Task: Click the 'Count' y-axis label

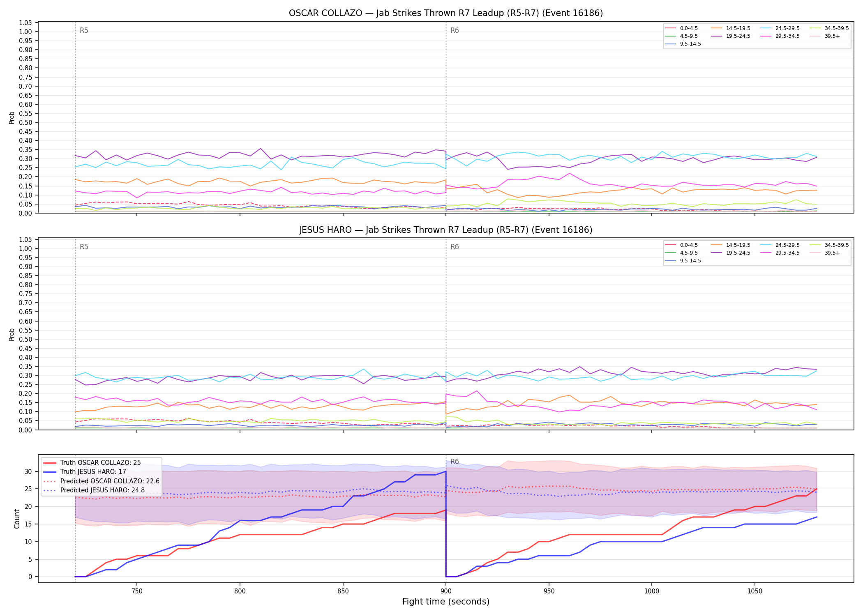Action: click(x=17, y=519)
